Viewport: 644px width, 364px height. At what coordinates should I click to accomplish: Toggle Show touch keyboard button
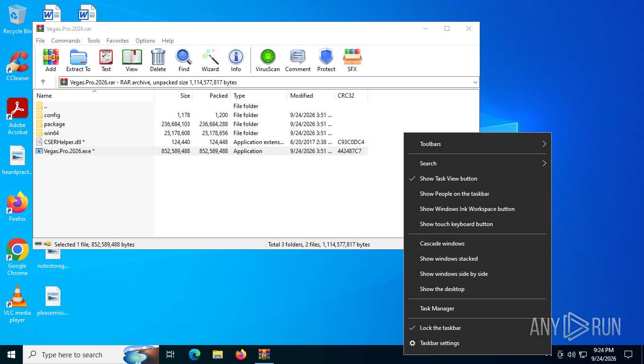coord(477,224)
